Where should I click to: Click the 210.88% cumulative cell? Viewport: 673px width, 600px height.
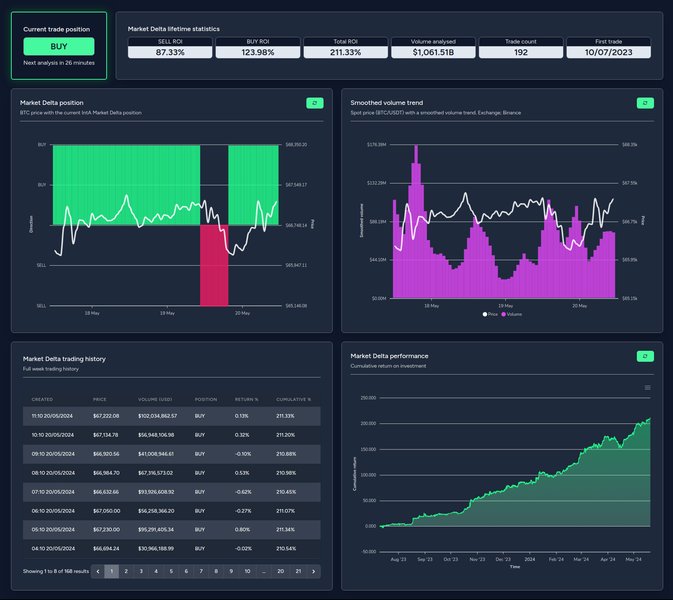tap(286, 454)
